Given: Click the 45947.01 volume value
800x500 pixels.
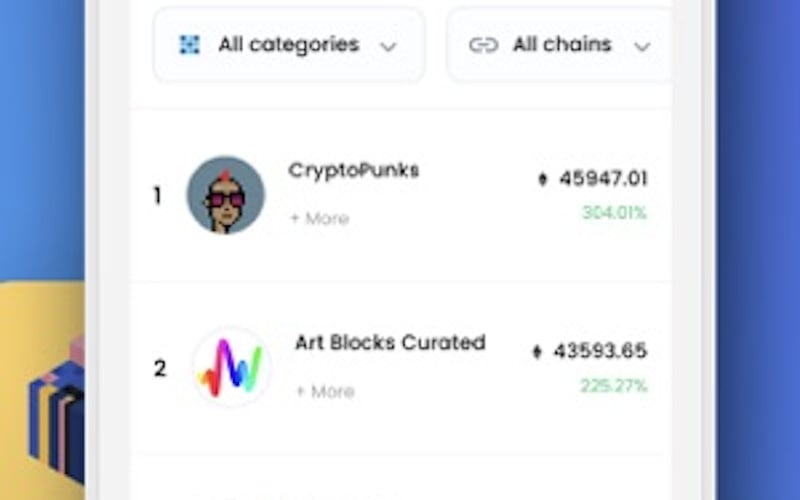Looking at the screenshot, I should (x=603, y=179).
